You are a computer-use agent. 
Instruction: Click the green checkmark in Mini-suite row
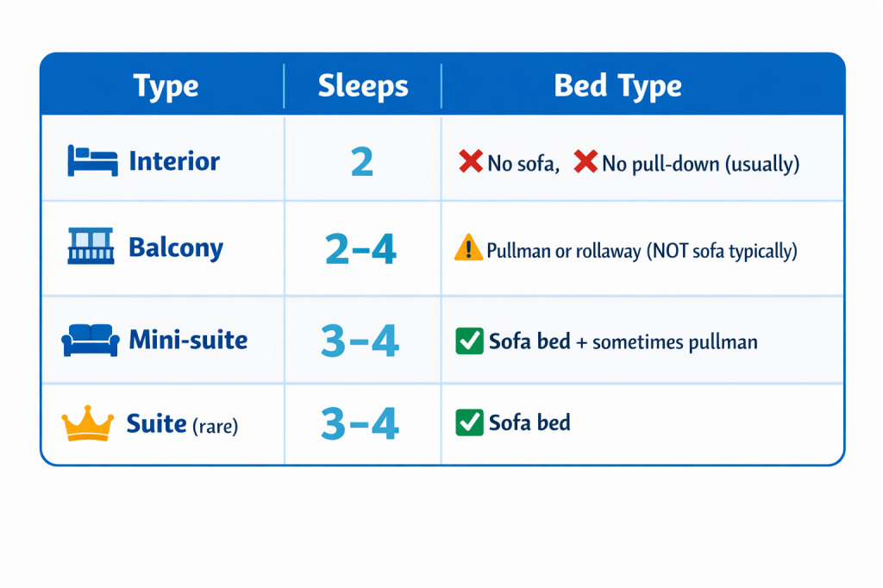pos(468,341)
